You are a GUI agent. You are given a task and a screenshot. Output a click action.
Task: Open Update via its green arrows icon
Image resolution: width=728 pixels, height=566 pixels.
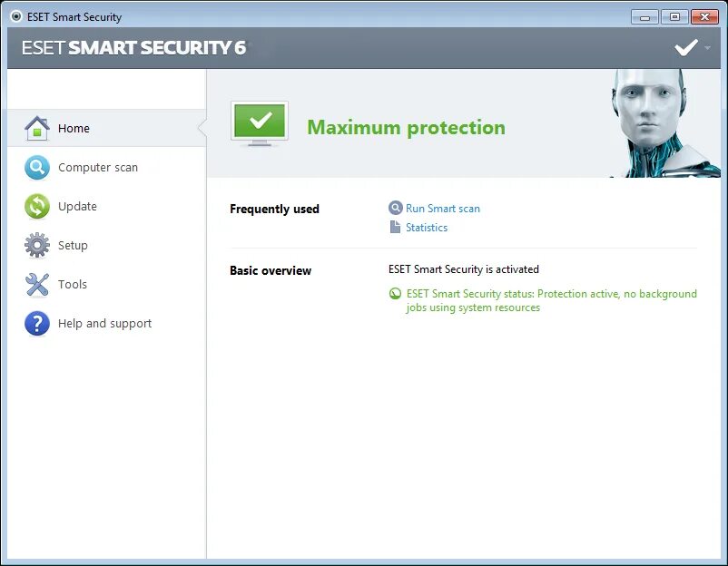pos(37,207)
